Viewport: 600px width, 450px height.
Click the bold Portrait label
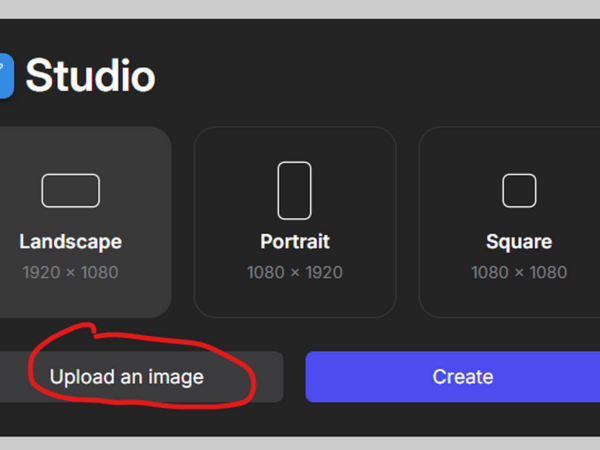coord(294,242)
